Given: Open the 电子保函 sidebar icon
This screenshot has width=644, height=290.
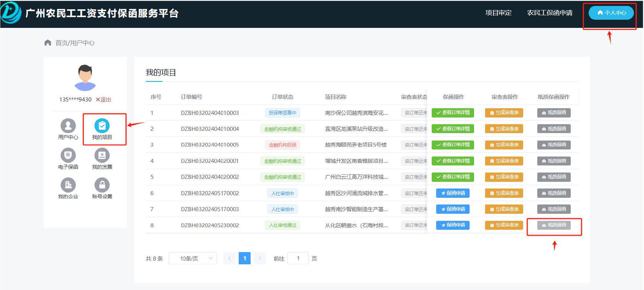Looking at the screenshot, I should click(x=68, y=155).
